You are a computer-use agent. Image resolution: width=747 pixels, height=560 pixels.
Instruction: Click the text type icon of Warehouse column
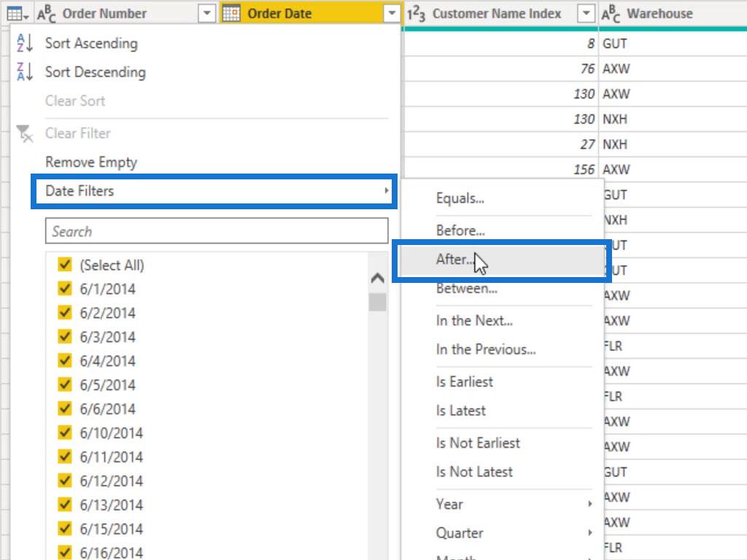pos(611,13)
